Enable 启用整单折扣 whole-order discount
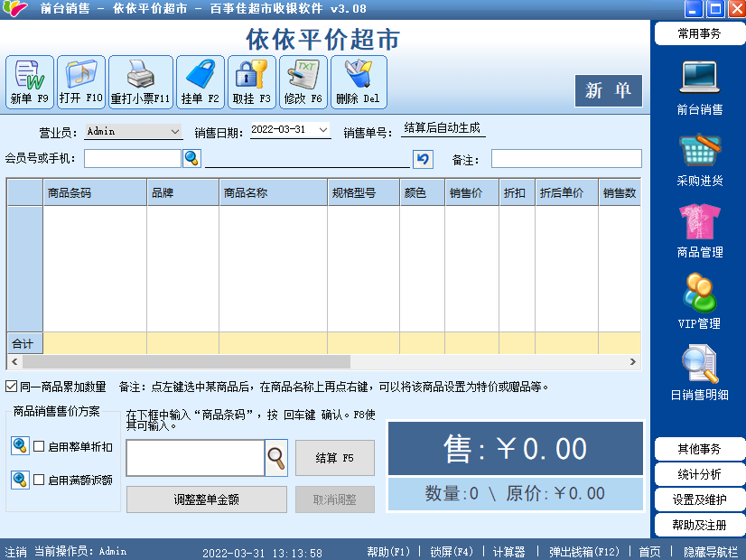Image resolution: width=746 pixels, height=560 pixels. coord(38,446)
